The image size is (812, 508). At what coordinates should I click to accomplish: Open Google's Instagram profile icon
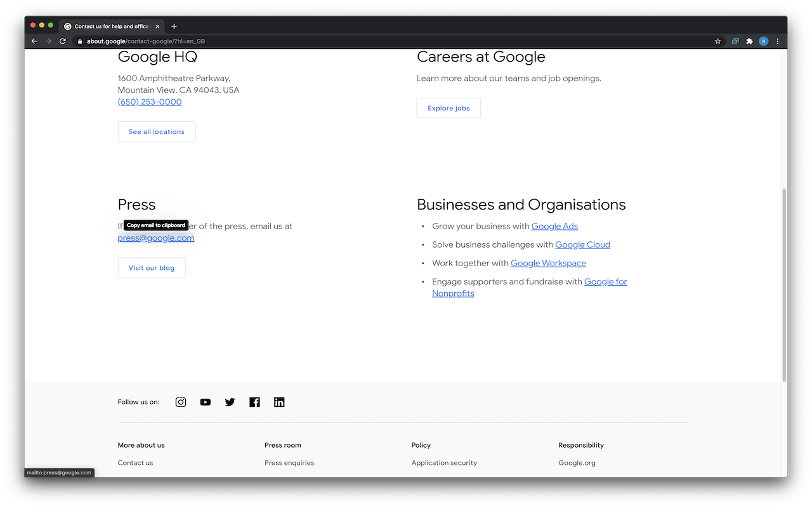click(181, 402)
